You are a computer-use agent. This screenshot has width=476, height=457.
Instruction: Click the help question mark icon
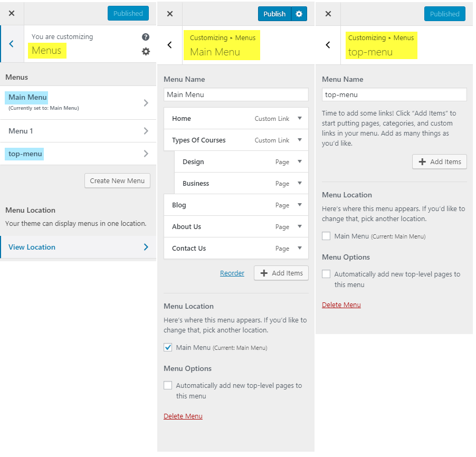tap(146, 37)
